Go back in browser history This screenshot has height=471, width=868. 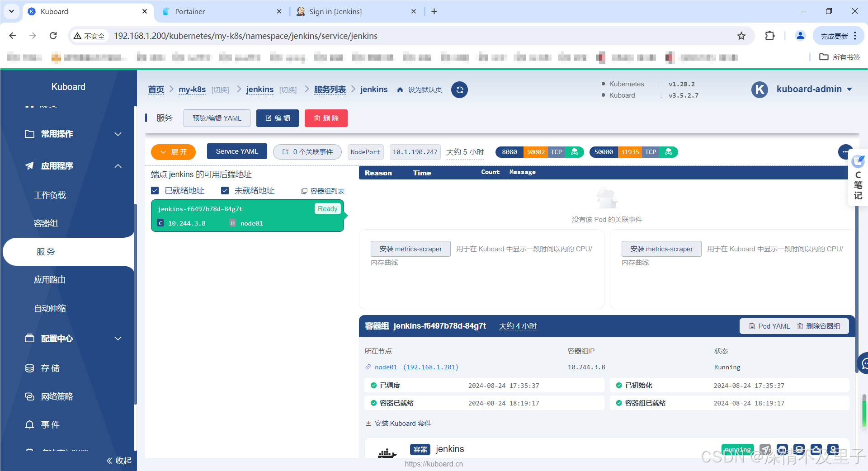(x=13, y=36)
